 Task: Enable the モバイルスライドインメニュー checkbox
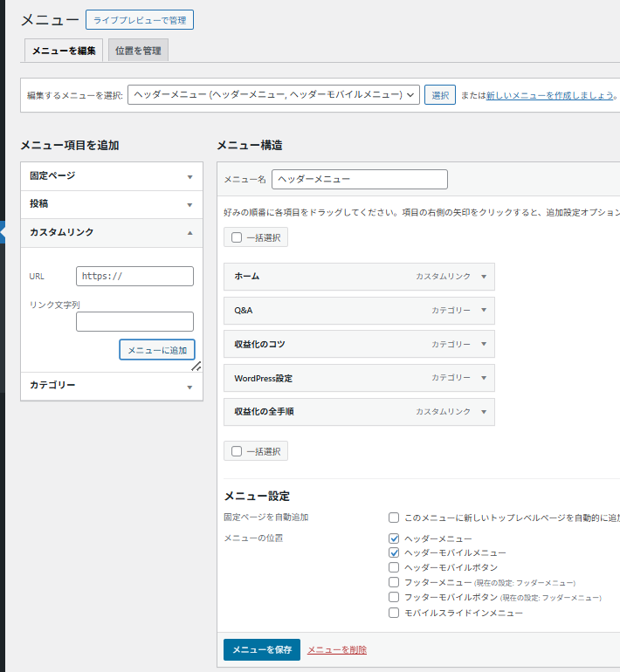(395, 613)
